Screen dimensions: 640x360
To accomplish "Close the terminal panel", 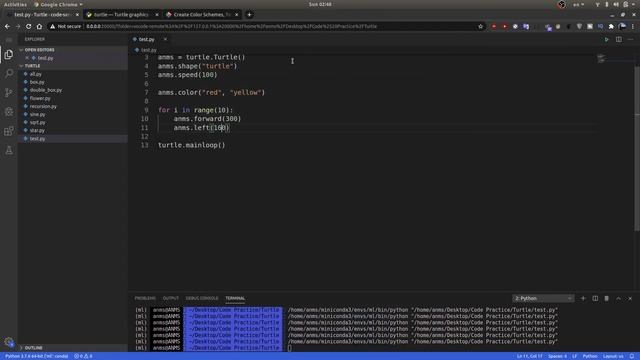I will [x=630, y=298].
